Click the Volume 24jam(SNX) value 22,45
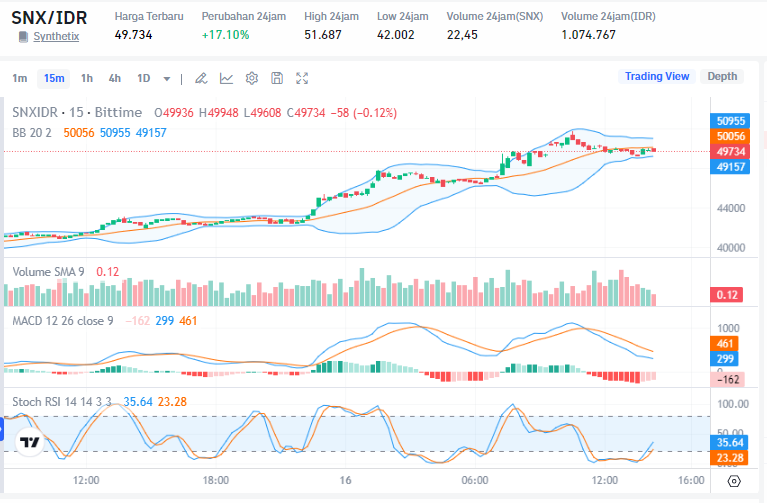767x503 pixels. click(462, 35)
